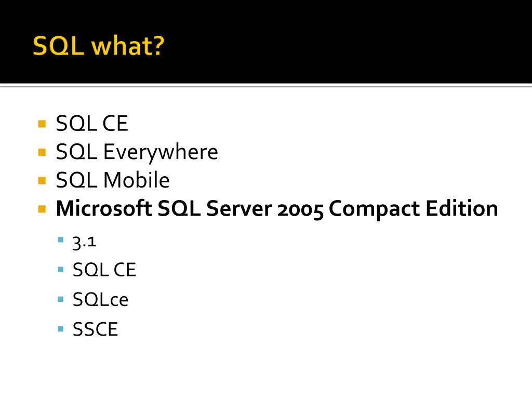
Task: Click blue bullet of the indented SQL CE
Action: click(x=61, y=270)
